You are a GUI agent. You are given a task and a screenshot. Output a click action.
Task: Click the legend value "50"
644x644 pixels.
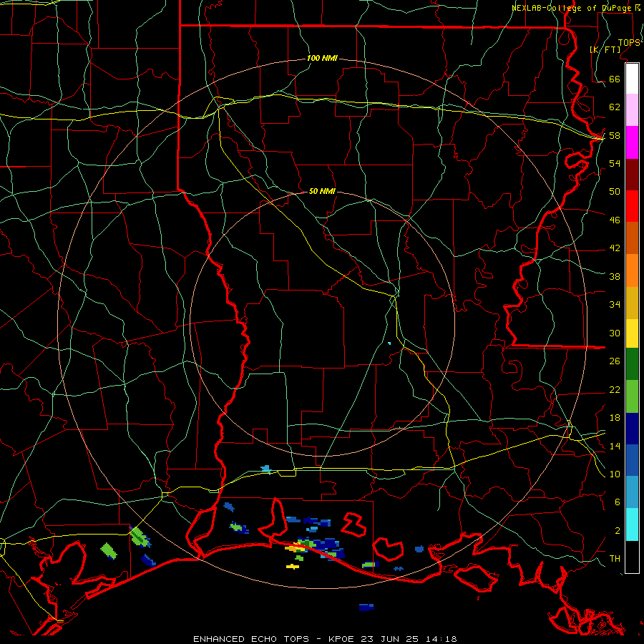615,191
